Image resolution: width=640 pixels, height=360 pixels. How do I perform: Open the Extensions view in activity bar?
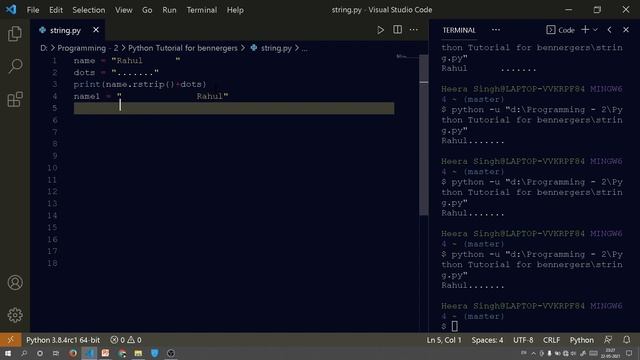[15, 99]
